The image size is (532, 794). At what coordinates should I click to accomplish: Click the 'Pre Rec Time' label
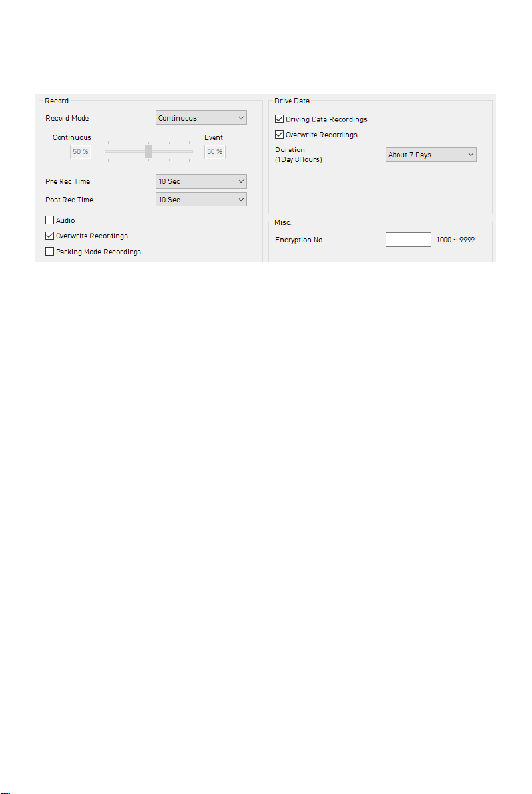[x=67, y=181]
